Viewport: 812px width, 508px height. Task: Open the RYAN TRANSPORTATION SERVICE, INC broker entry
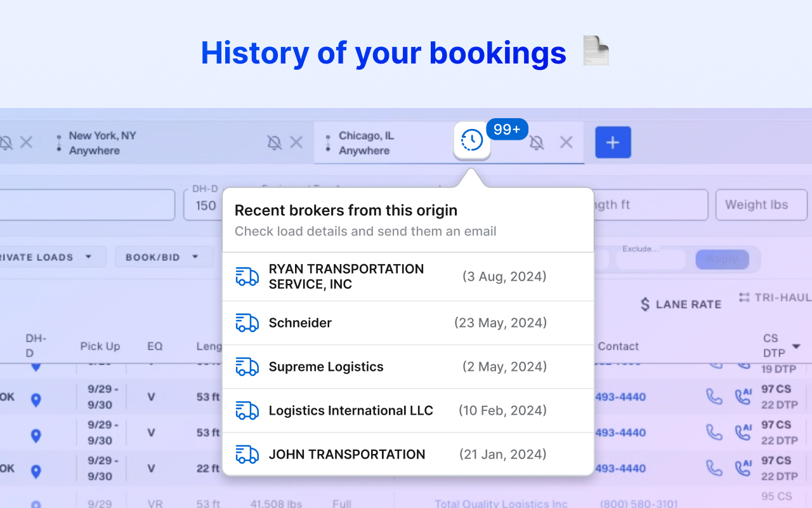click(x=408, y=277)
